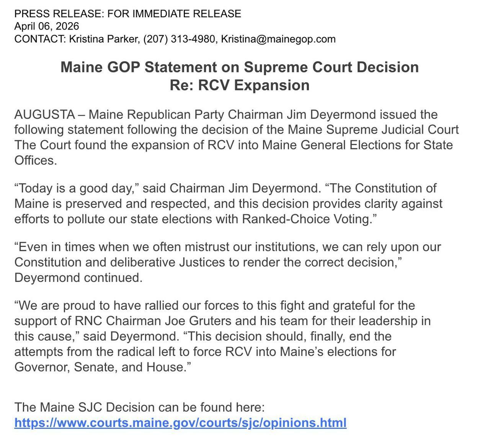Click the Kristina@mainegop.com email address

pos(278,39)
